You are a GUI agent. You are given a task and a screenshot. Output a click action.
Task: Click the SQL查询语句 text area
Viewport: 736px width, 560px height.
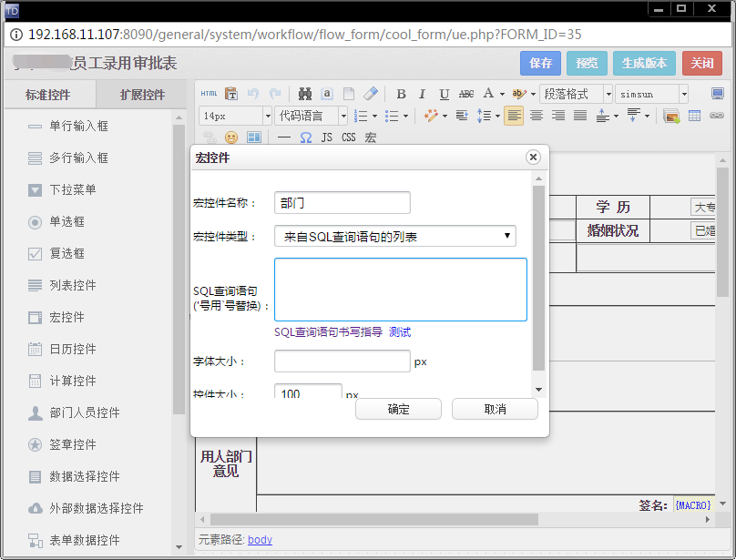400,290
